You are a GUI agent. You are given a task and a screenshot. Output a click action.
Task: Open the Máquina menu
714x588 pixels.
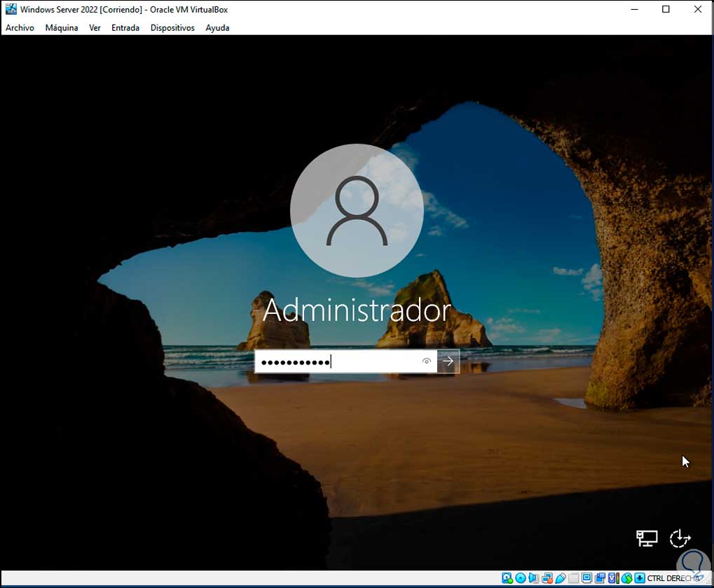[62, 28]
